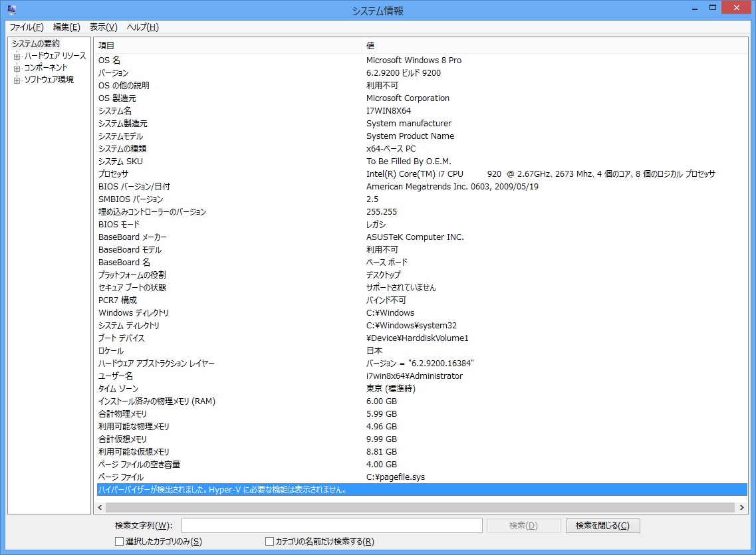Screen dimensions: 756x555
Task: Focus the 検索文字列(W) input field
Action: pyautogui.click(x=332, y=526)
